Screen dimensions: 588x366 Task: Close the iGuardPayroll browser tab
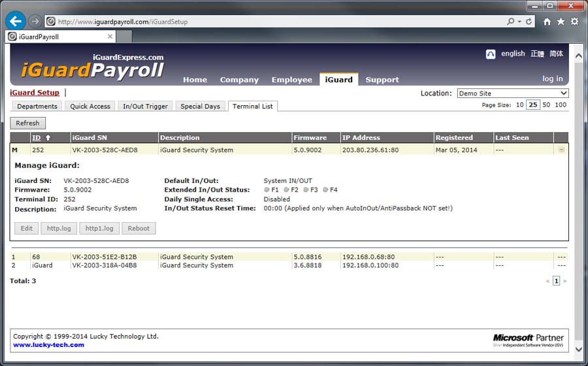pos(110,37)
